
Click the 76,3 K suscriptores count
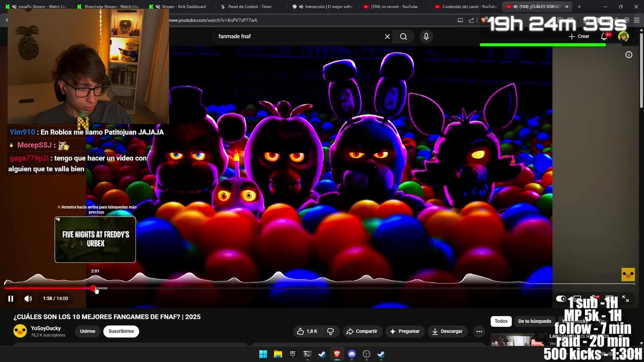coord(48,335)
